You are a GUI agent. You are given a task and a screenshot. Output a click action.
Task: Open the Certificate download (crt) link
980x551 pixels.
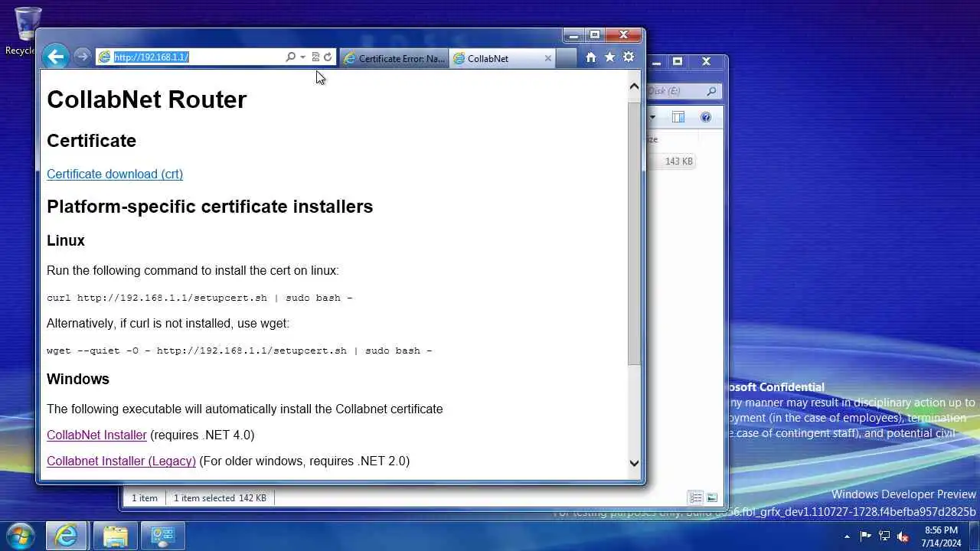click(x=115, y=174)
